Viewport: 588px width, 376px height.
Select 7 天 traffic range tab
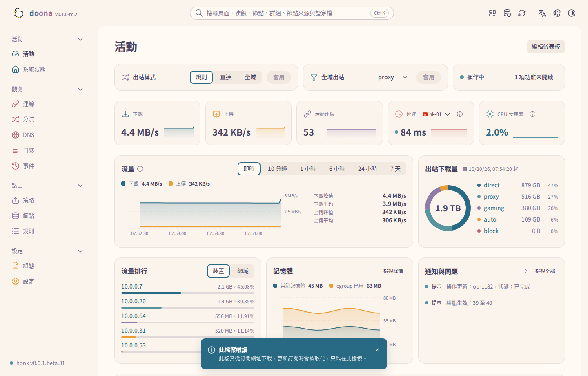pos(395,169)
